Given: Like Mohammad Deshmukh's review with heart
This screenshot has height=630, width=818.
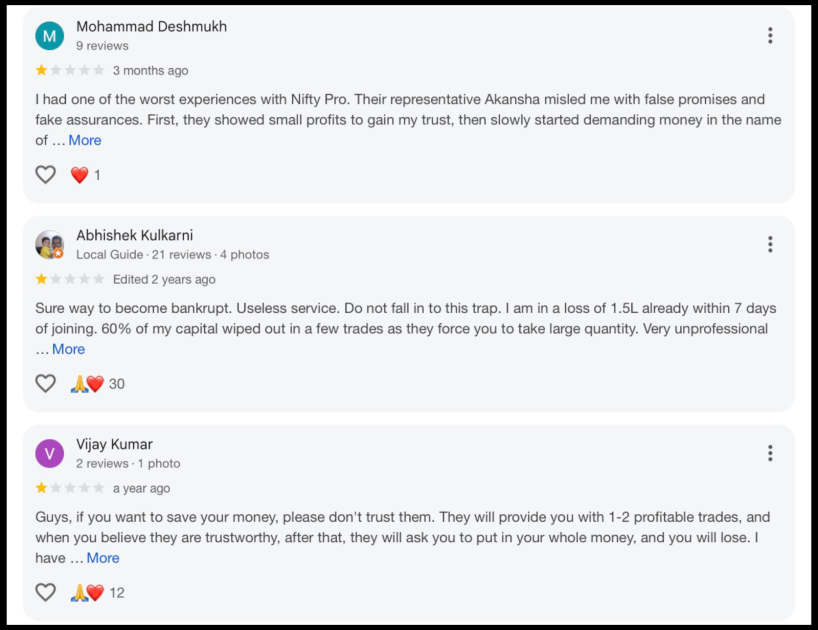Looking at the screenshot, I should point(46,175).
